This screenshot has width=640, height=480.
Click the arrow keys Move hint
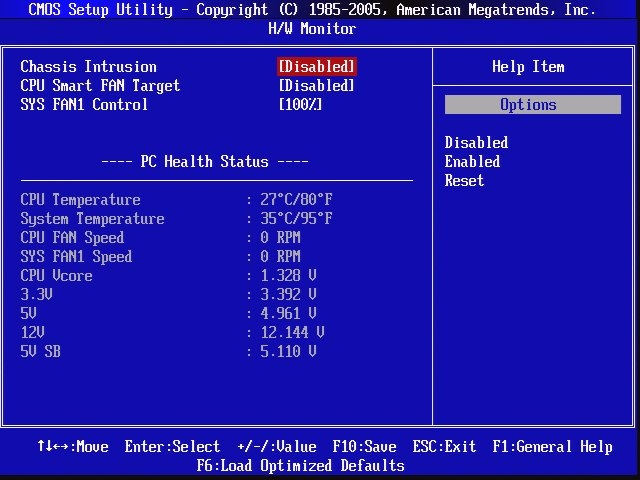[72, 447]
